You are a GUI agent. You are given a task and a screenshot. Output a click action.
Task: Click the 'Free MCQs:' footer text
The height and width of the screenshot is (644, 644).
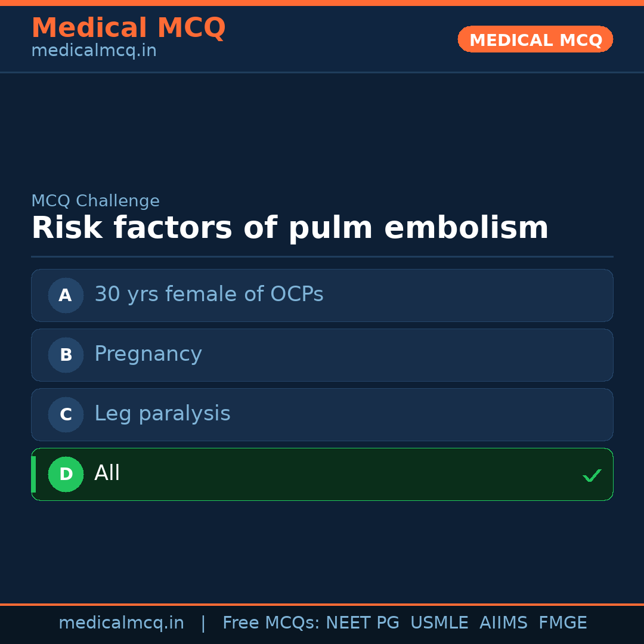(271, 623)
